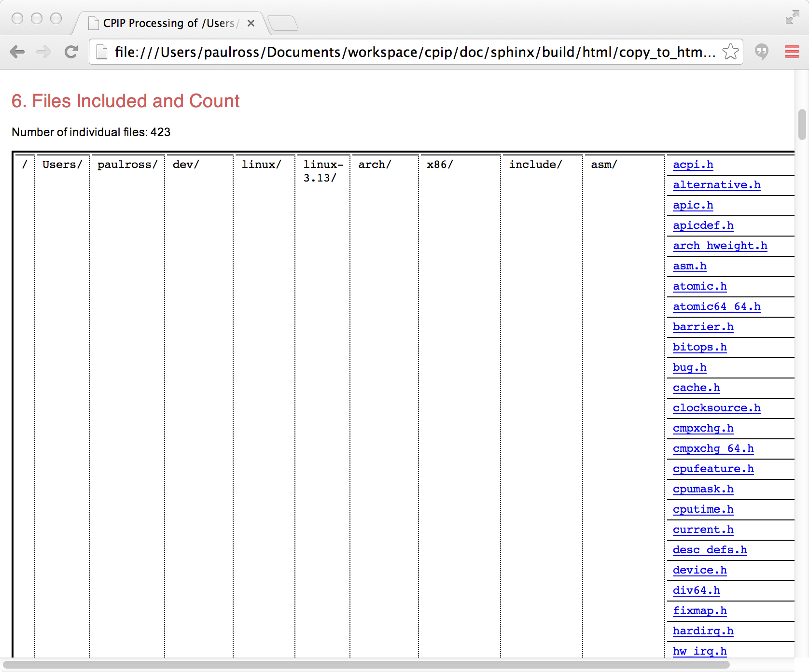Open the div64.h link
Screen dimensions: 809x672
(x=696, y=590)
